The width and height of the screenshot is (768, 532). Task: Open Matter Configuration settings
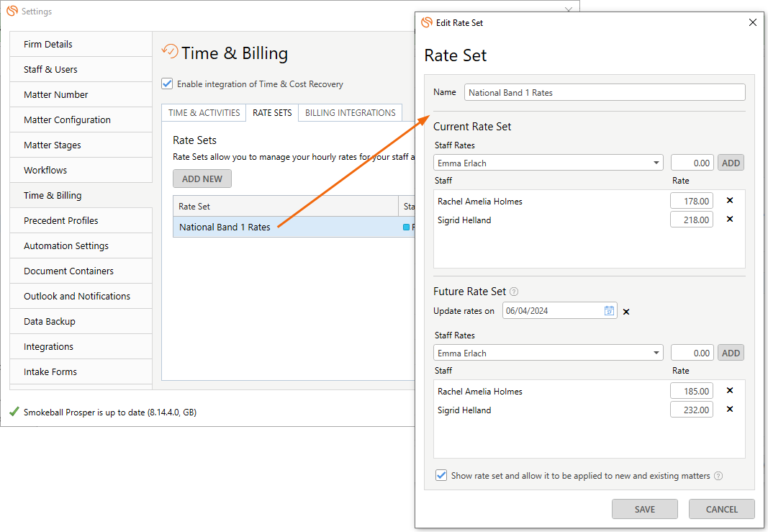click(81, 120)
